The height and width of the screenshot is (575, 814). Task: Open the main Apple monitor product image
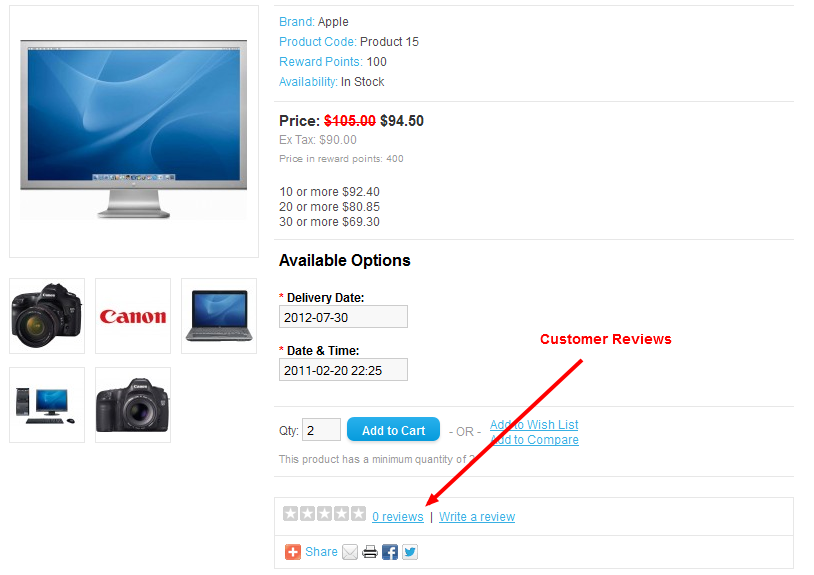pos(134,131)
